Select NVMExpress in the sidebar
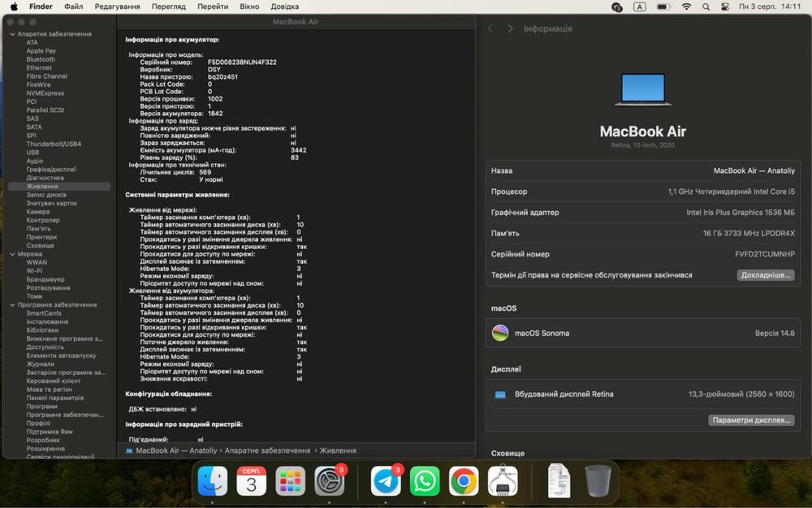This screenshot has width=812, height=508. point(45,93)
